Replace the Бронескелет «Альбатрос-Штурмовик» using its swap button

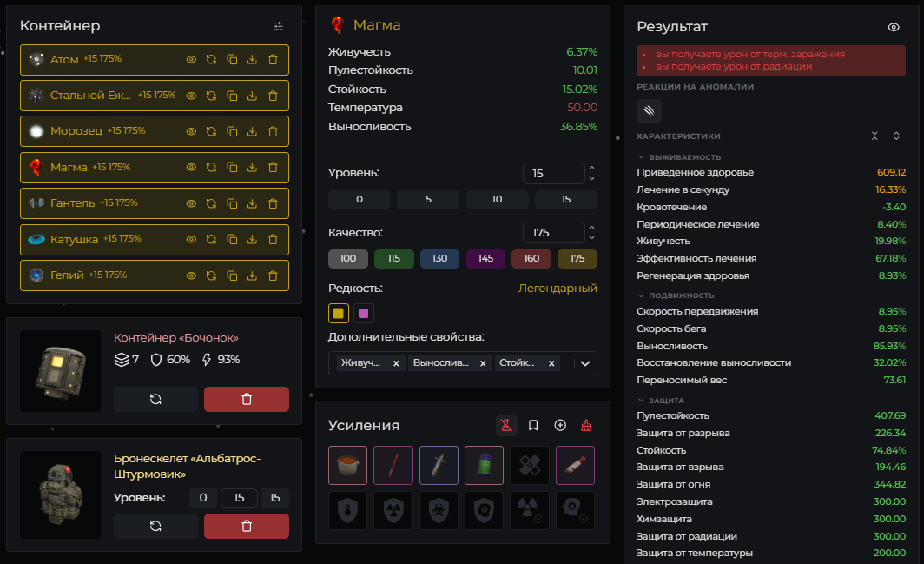155,526
